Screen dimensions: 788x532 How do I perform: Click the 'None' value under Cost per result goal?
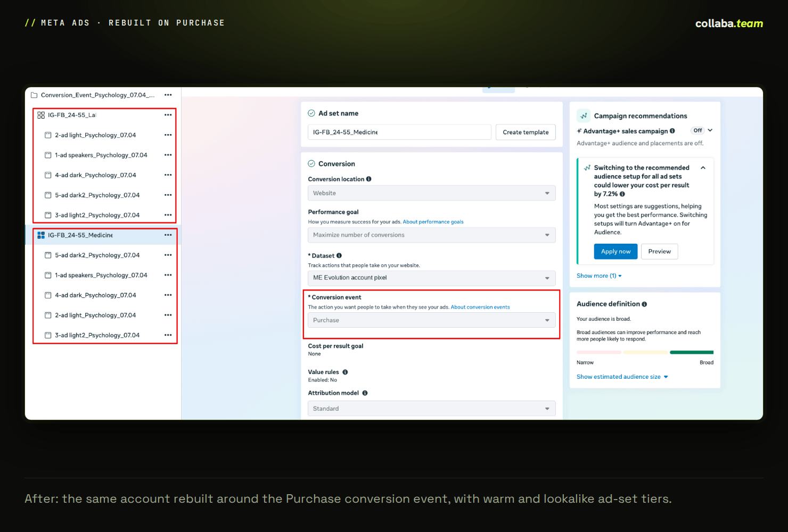coord(315,354)
